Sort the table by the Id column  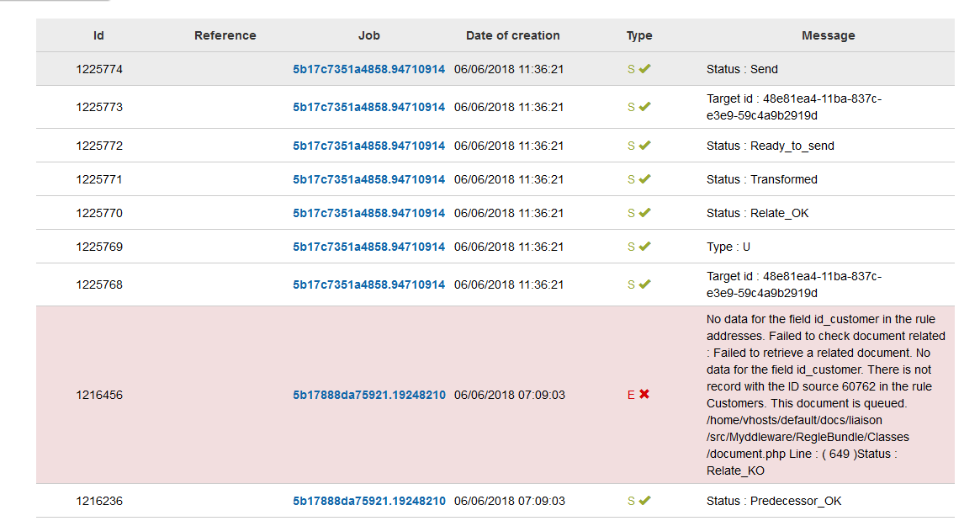(x=98, y=35)
